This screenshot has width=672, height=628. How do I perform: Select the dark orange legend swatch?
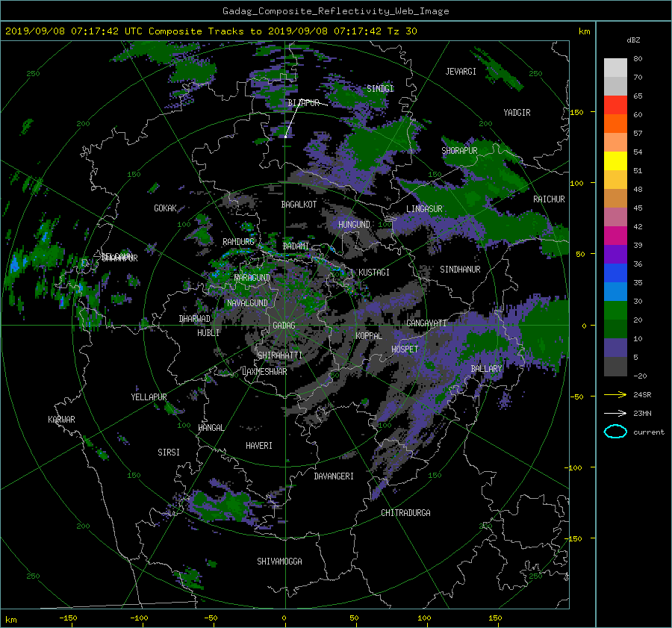coord(615,124)
